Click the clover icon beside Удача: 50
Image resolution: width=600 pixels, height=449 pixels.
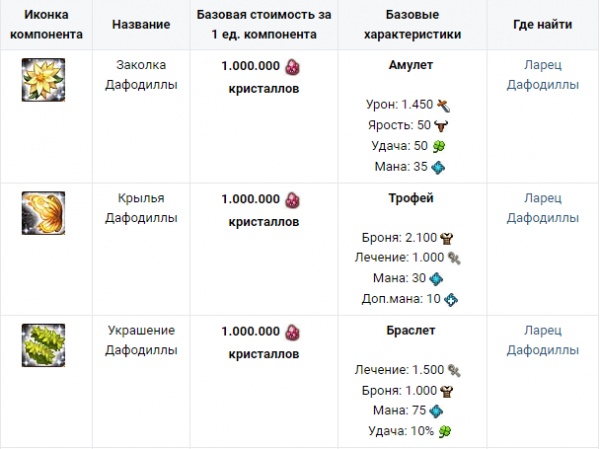click(438, 146)
